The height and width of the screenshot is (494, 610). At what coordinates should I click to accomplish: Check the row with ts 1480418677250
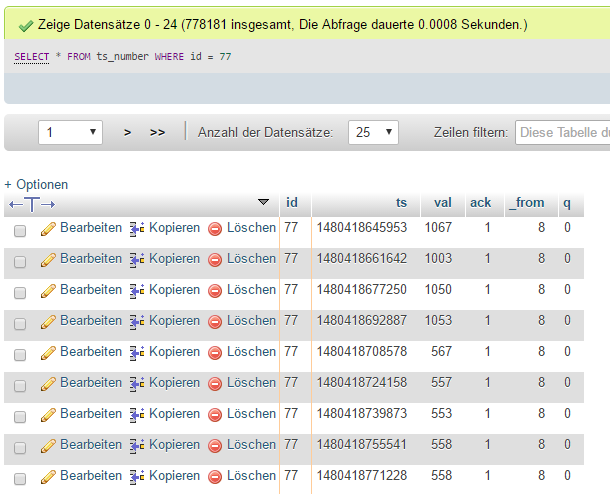pos(20,293)
